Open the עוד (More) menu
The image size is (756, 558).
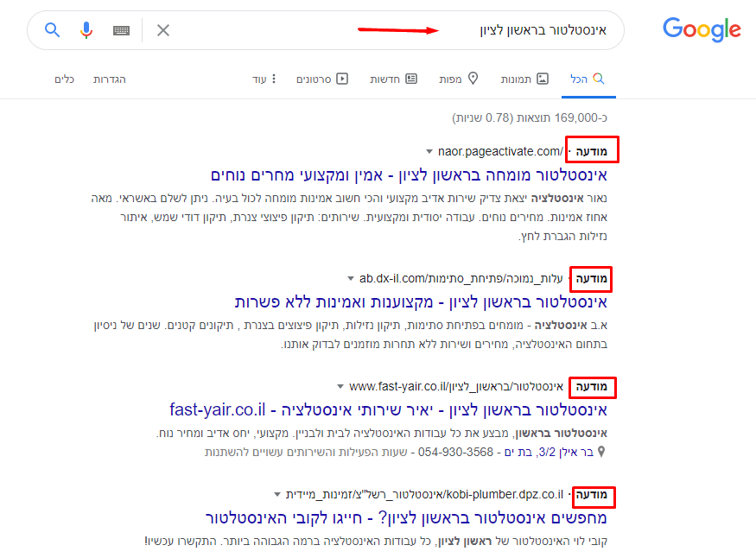(x=264, y=79)
